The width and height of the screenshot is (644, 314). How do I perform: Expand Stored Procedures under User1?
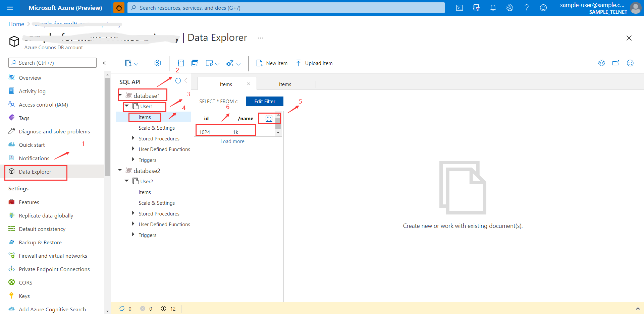pos(133,138)
